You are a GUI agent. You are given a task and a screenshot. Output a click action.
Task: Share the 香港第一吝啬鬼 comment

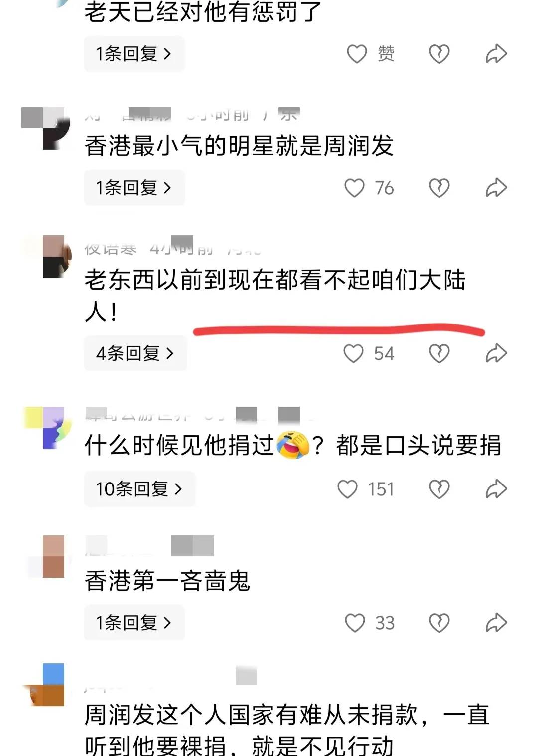[x=496, y=623]
